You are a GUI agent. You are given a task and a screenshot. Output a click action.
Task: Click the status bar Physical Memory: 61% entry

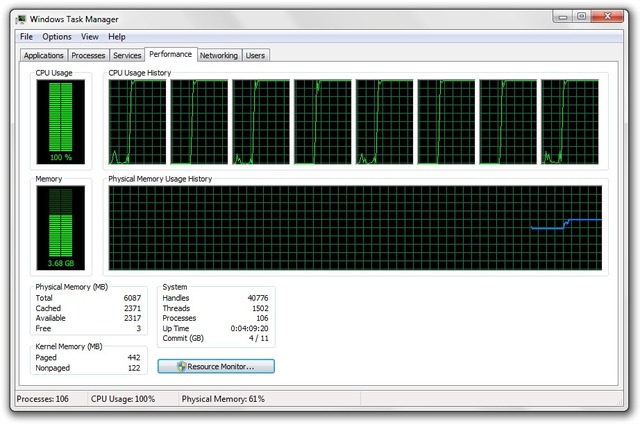(x=223, y=399)
